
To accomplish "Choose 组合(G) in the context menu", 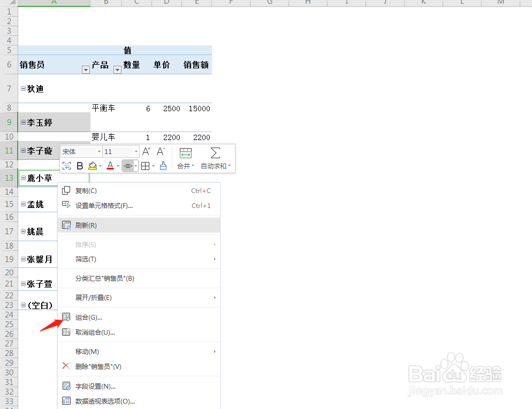I will (87, 317).
